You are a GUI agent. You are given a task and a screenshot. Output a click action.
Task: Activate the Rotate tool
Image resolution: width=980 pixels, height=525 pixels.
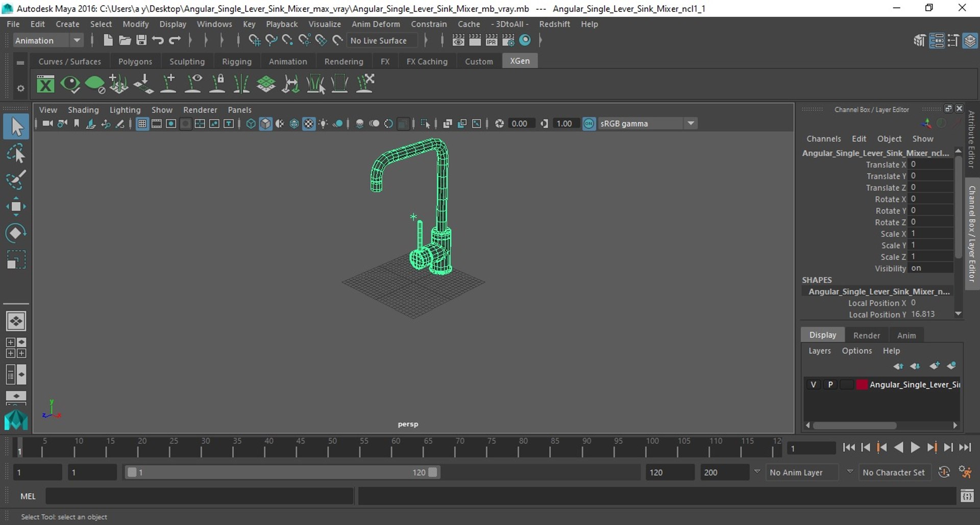coord(16,233)
